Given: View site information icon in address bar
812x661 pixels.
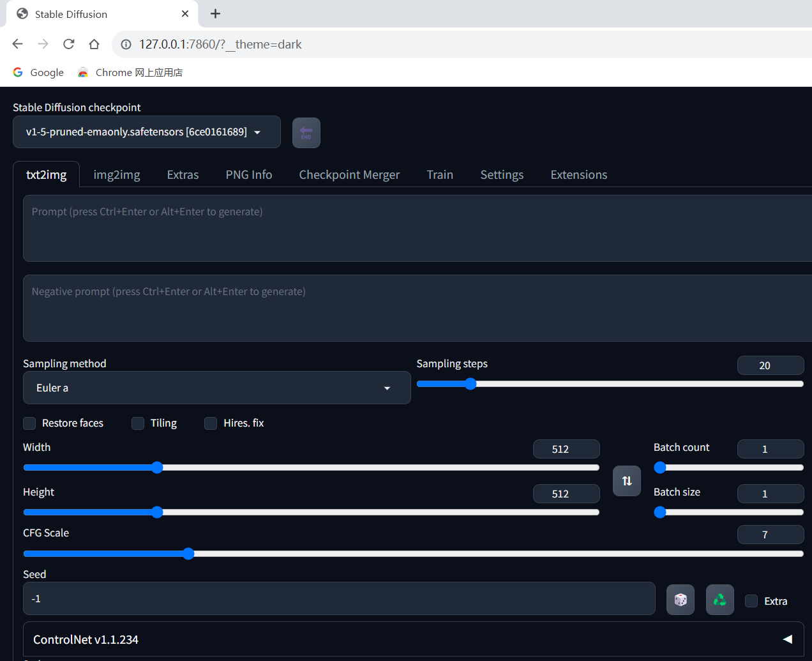Looking at the screenshot, I should point(126,44).
